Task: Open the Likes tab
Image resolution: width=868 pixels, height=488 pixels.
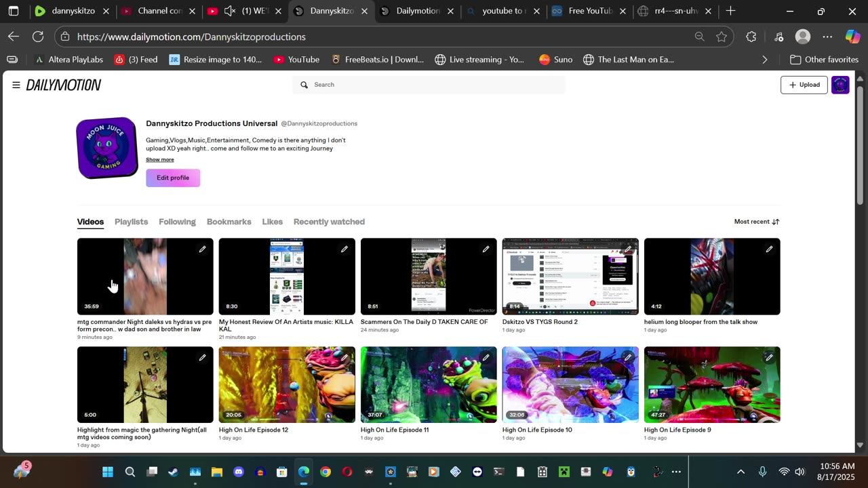Action: (272, 222)
